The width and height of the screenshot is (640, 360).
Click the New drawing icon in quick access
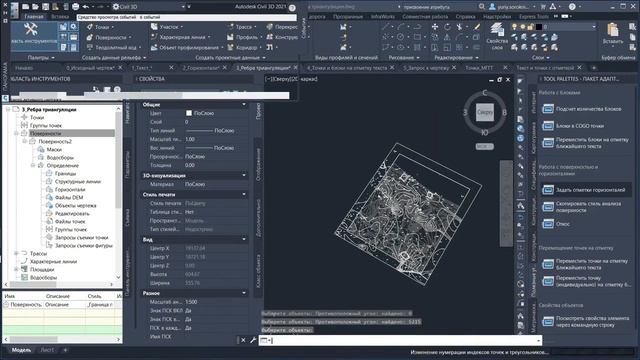[25, 7]
